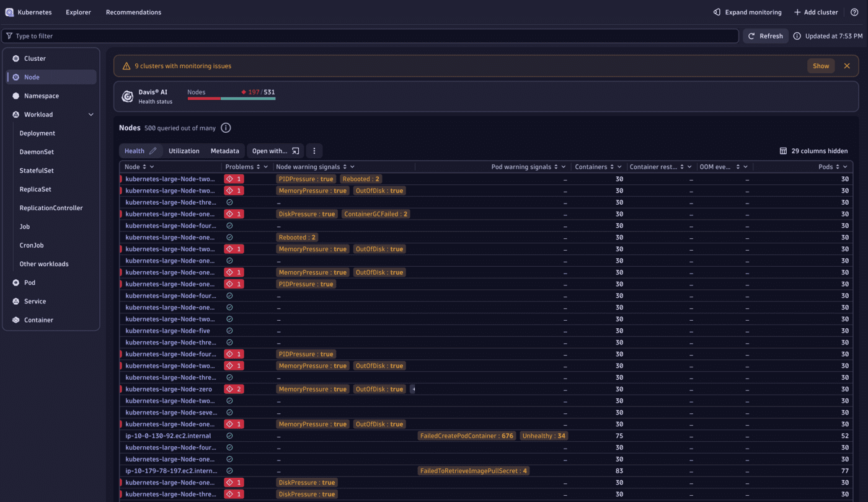The height and width of the screenshot is (502, 868).
Task: Click the Refresh button
Action: [x=766, y=36]
